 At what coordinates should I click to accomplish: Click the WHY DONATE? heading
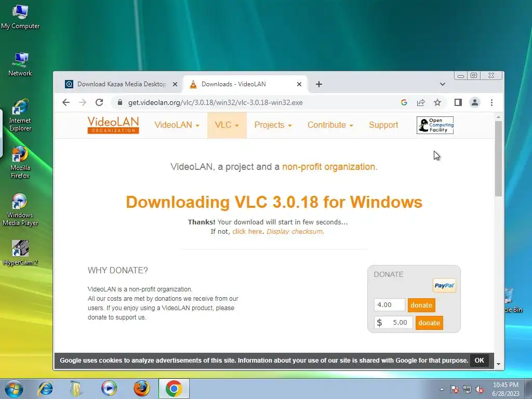tap(118, 270)
